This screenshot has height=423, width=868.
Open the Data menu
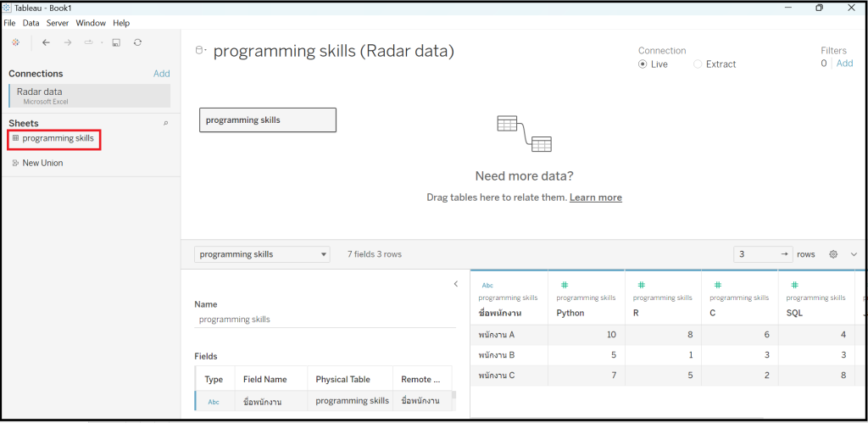click(31, 23)
